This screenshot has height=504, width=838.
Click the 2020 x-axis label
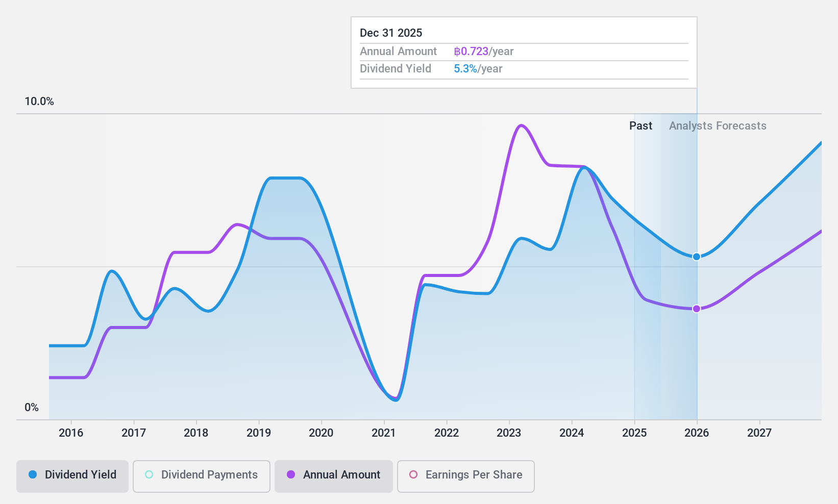(321, 433)
